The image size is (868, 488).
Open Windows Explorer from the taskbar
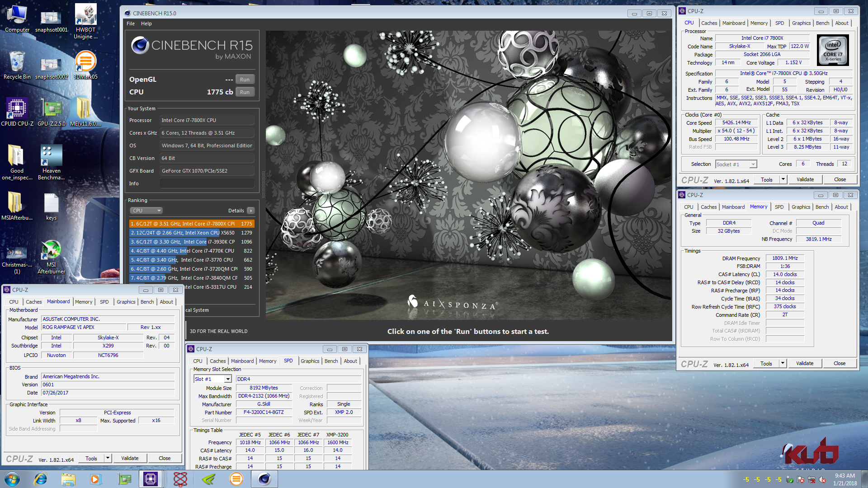click(68, 479)
